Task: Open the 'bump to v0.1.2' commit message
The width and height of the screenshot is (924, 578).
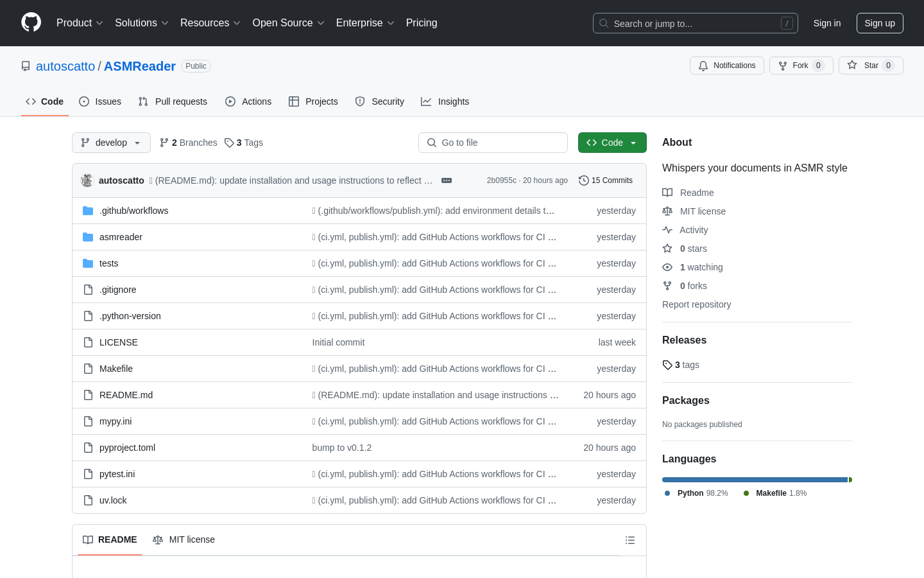Action: [342, 448]
